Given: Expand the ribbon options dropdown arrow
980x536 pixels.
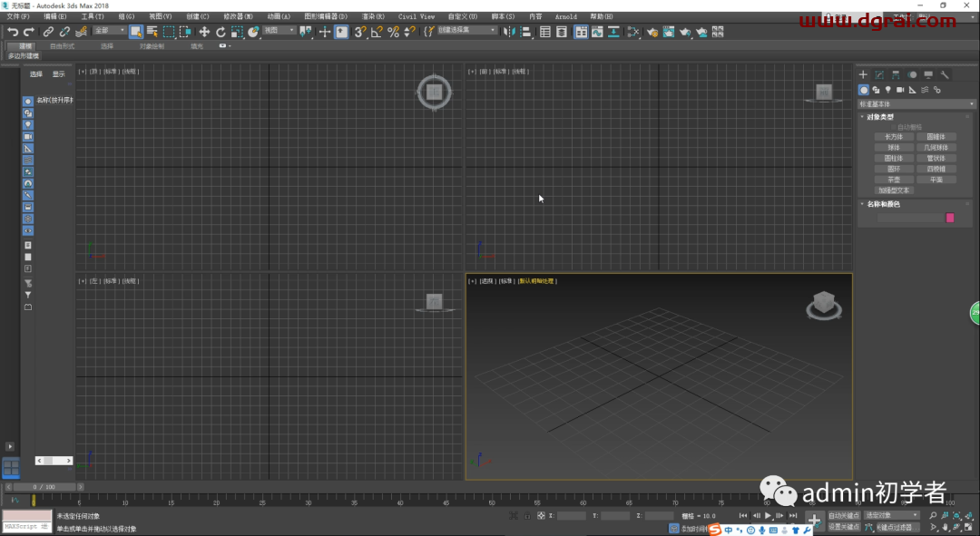Looking at the screenshot, I should [230, 45].
